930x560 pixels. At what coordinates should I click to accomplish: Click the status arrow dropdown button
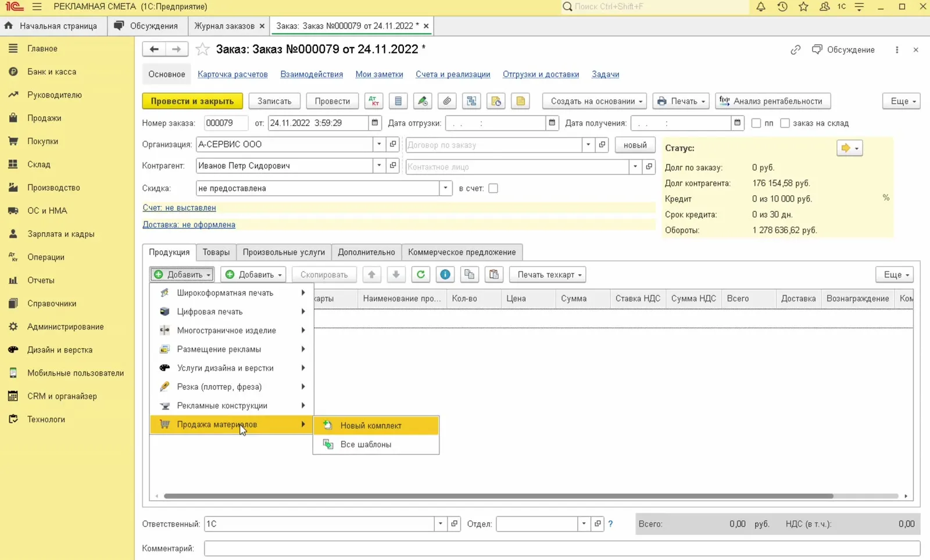coord(850,148)
